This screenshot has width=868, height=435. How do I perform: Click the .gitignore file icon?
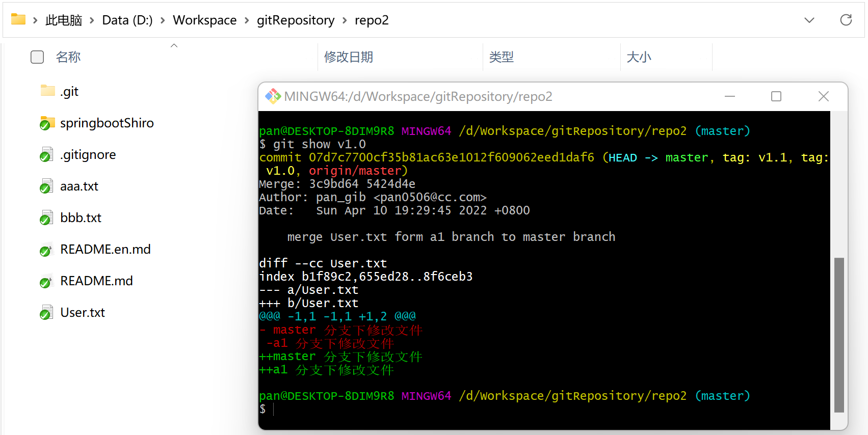(46, 155)
